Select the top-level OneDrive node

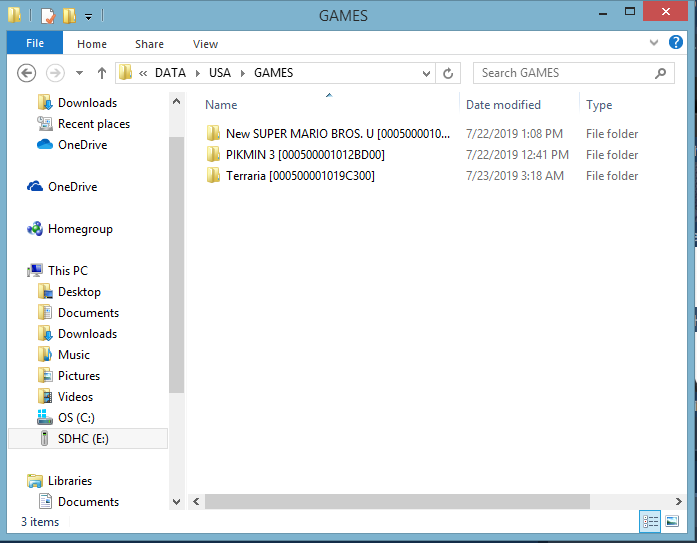coord(72,187)
